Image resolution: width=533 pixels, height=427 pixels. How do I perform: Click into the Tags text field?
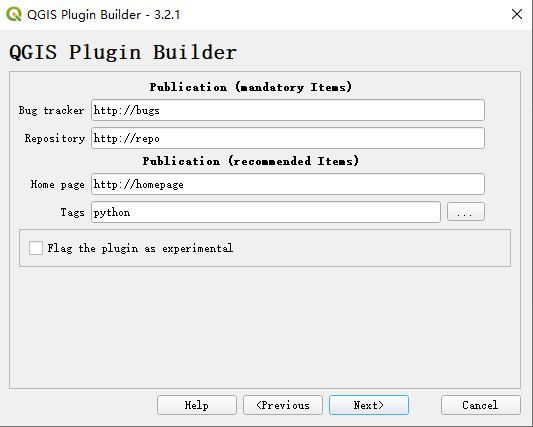(266, 212)
